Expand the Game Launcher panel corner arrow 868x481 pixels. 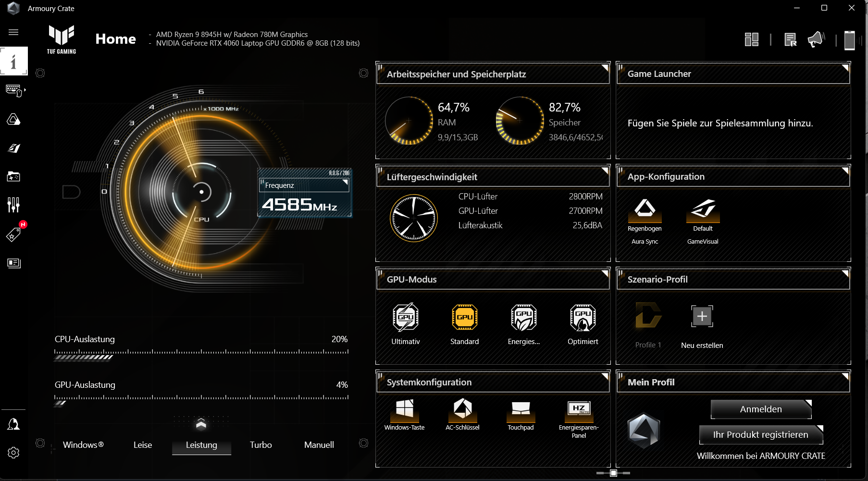click(845, 67)
